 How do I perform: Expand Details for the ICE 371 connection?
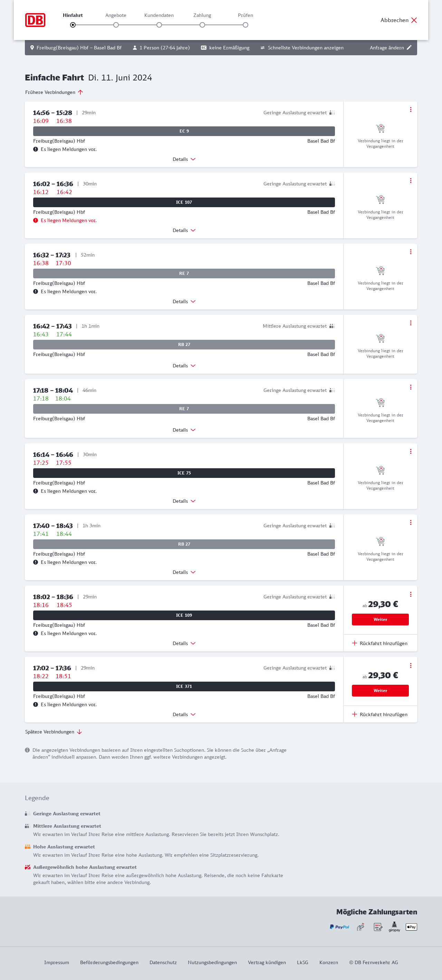pos(184,714)
